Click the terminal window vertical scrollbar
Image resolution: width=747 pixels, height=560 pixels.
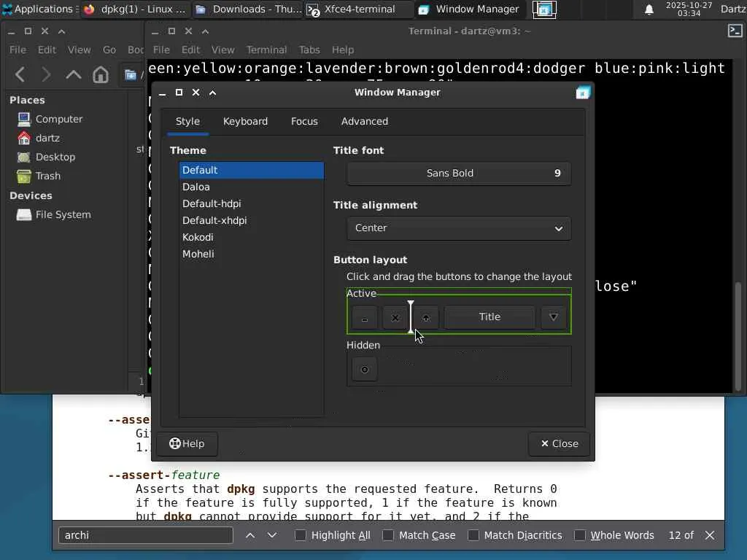click(x=738, y=337)
